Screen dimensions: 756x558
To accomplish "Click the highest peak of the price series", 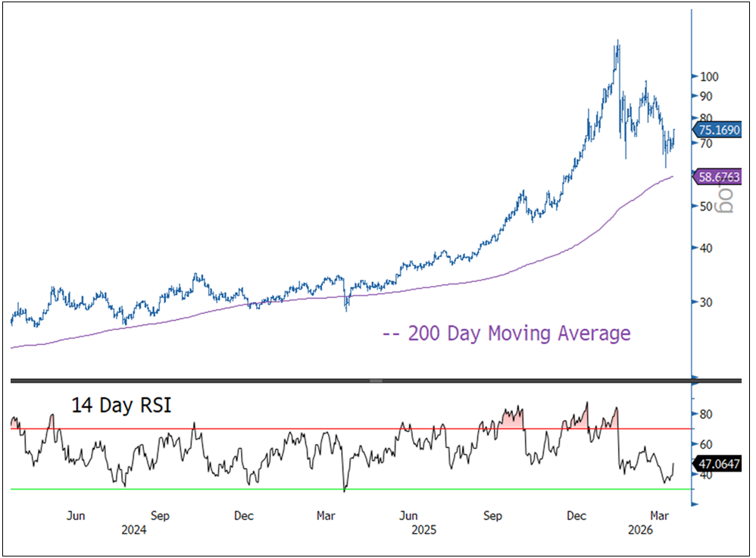I will pyautogui.click(x=618, y=42).
